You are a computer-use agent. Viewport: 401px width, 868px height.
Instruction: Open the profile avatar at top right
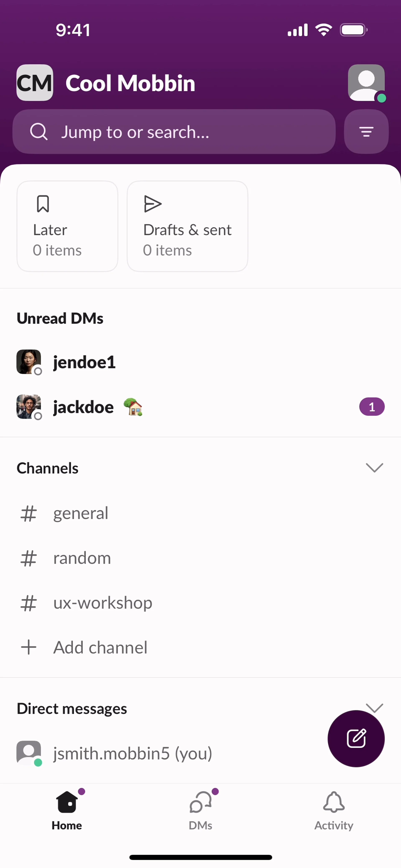pos(367,83)
